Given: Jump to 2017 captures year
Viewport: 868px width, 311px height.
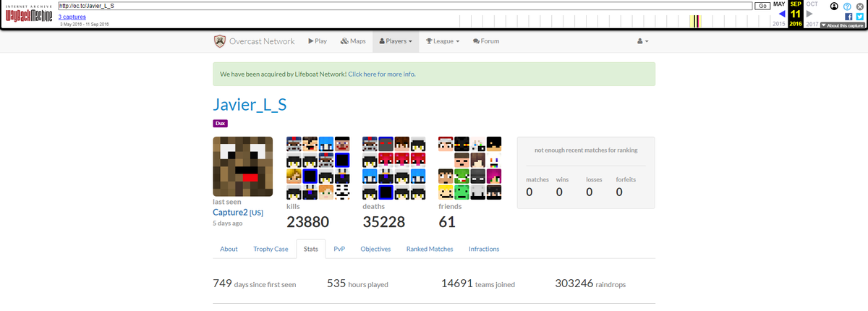Looking at the screenshot, I should click(x=812, y=24).
